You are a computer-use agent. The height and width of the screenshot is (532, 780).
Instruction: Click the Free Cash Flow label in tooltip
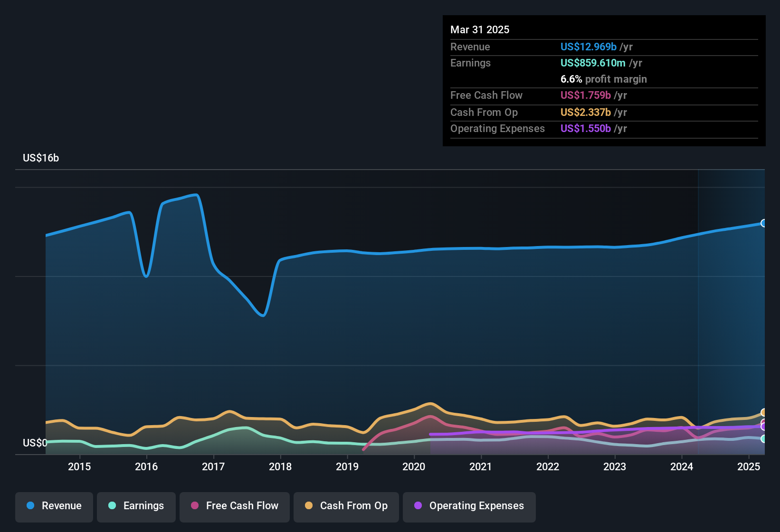point(486,95)
